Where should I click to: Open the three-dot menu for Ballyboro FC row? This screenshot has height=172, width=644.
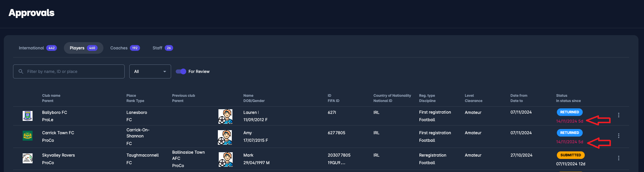(619, 115)
